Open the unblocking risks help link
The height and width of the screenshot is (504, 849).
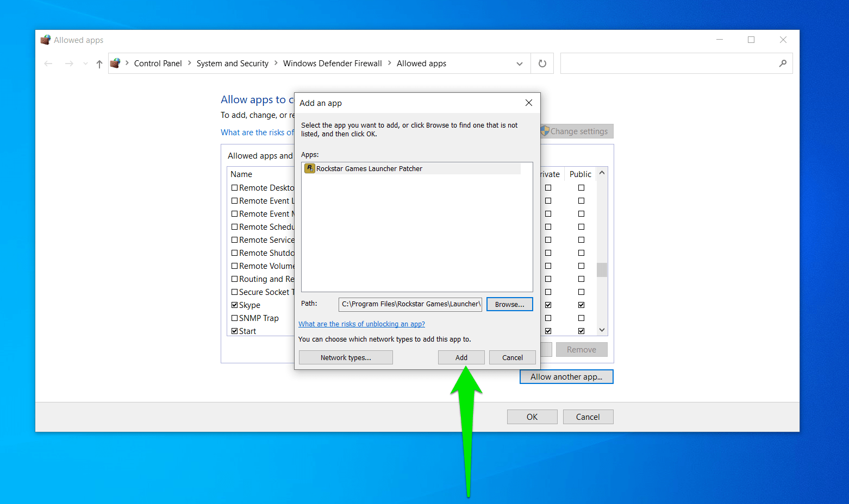tap(361, 324)
